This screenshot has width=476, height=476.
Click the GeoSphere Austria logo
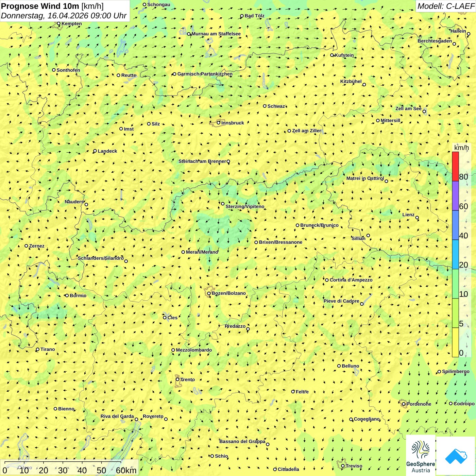click(x=421, y=455)
